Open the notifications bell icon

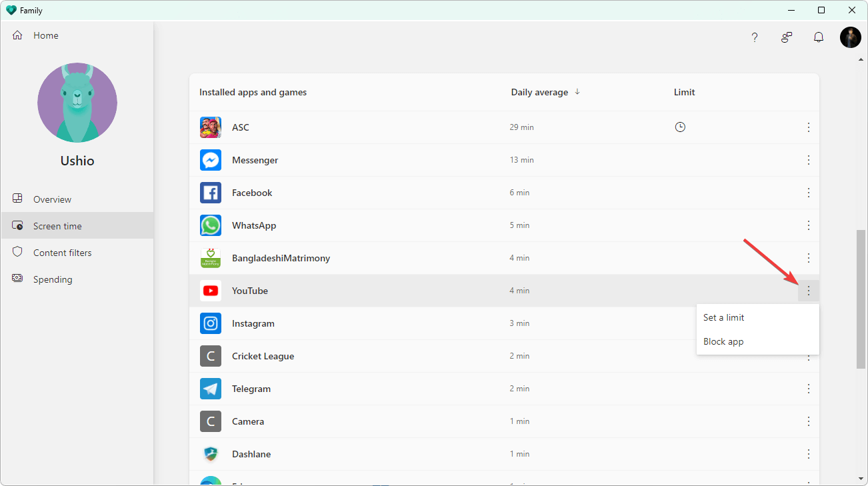pyautogui.click(x=819, y=37)
